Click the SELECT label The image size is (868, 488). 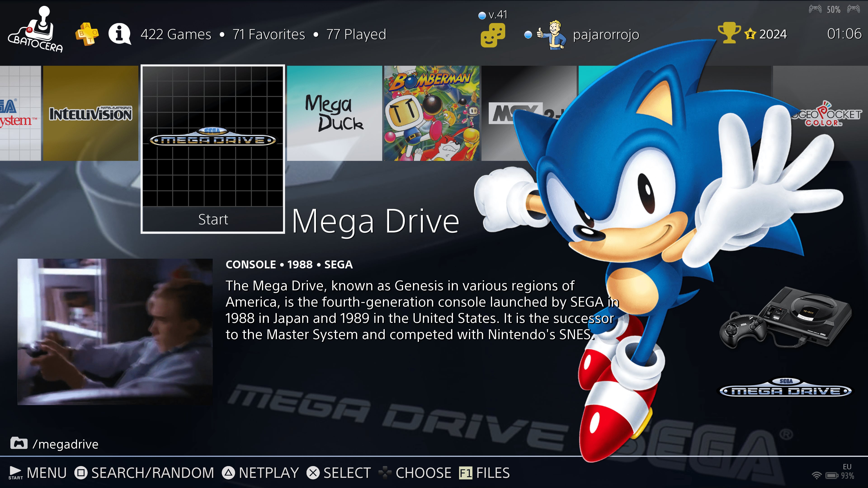point(347,473)
